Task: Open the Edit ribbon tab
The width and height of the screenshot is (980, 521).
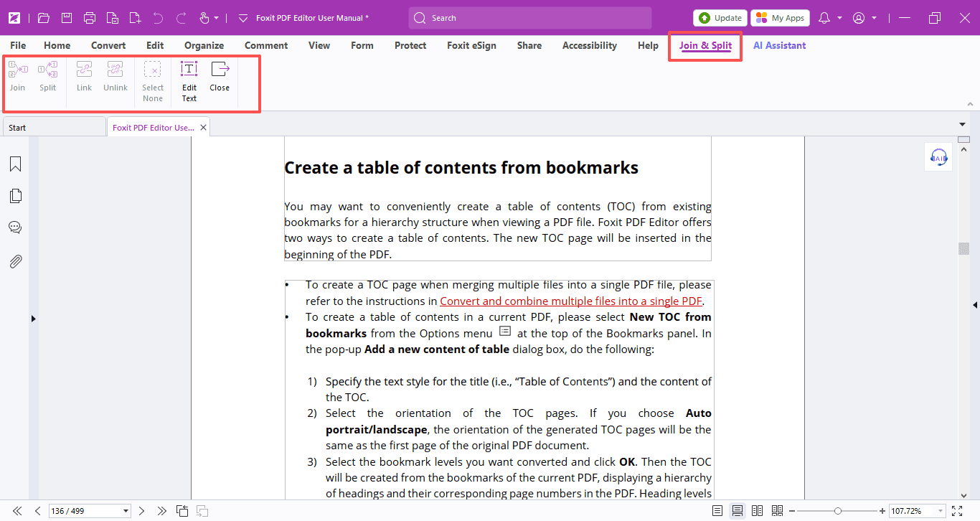Action: pos(155,45)
